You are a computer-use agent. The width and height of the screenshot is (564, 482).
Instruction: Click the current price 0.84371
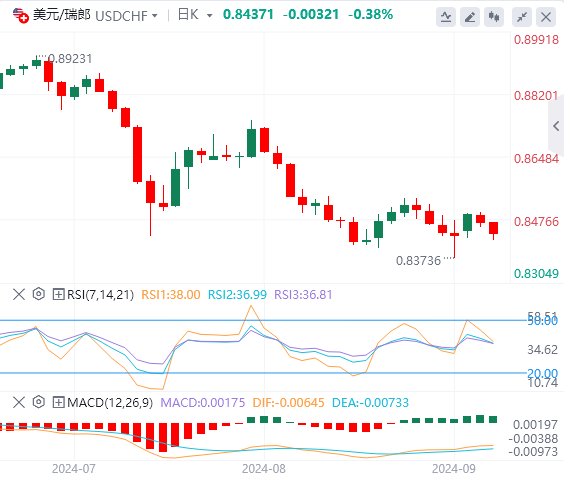[248, 15]
